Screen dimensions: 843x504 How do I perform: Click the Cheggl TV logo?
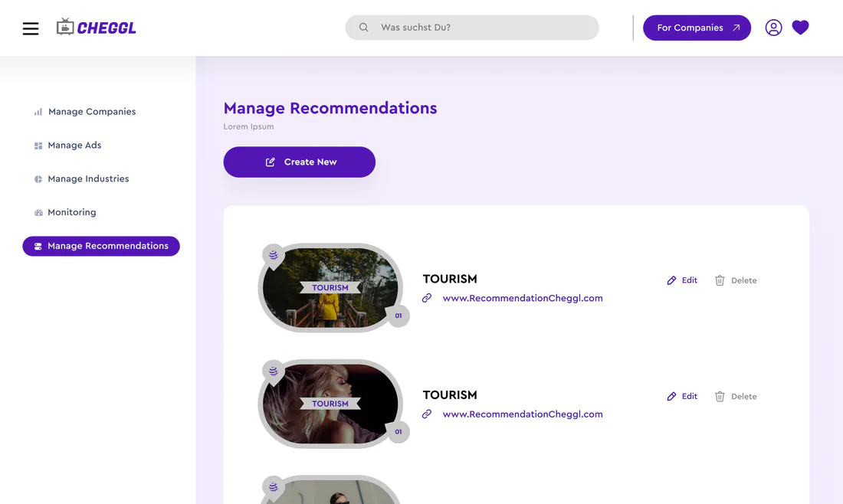(97, 27)
